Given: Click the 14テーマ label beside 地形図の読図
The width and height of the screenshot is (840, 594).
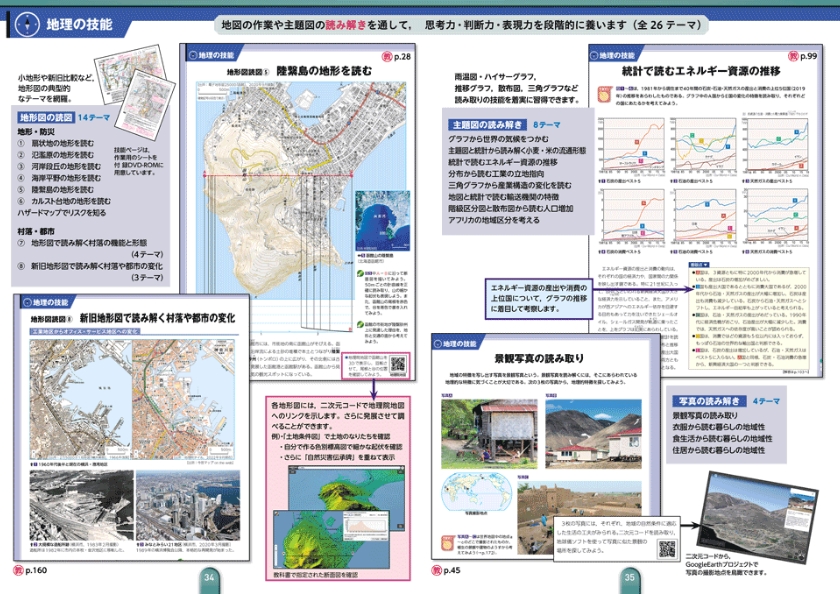Looking at the screenshot, I should [94, 117].
